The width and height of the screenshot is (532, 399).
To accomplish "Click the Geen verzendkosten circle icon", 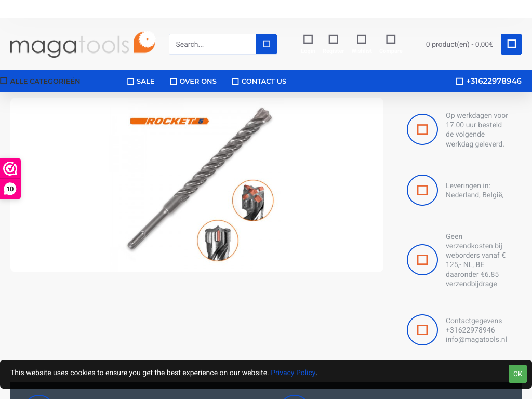I will click(x=422, y=260).
